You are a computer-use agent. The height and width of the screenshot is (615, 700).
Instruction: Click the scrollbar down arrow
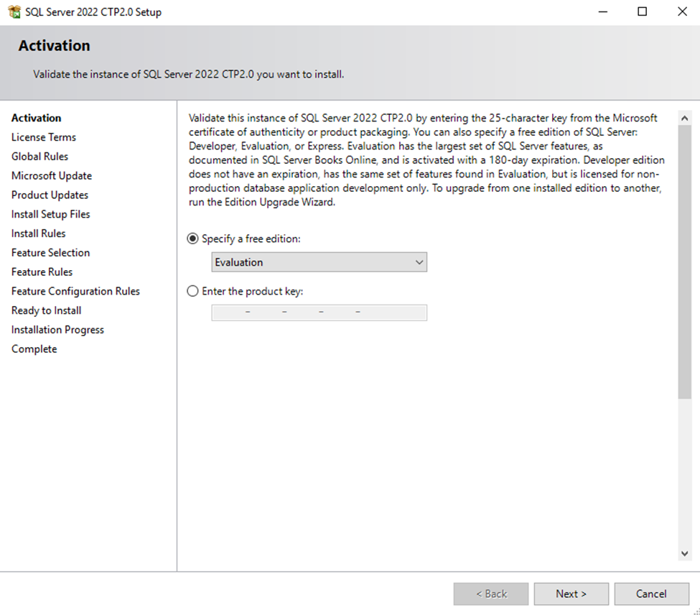[x=684, y=553]
